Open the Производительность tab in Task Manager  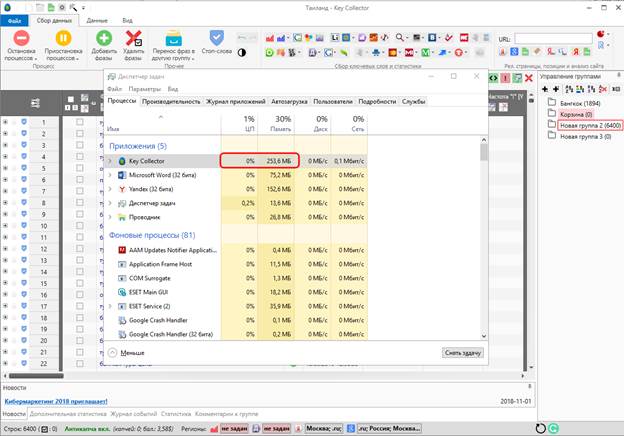171,101
